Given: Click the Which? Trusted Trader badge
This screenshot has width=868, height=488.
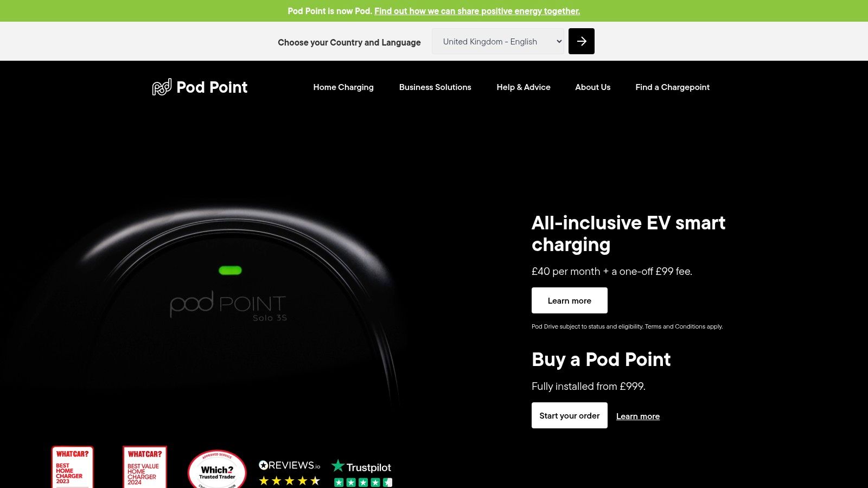Looking at the screenshot, I should tap(217, 470).
